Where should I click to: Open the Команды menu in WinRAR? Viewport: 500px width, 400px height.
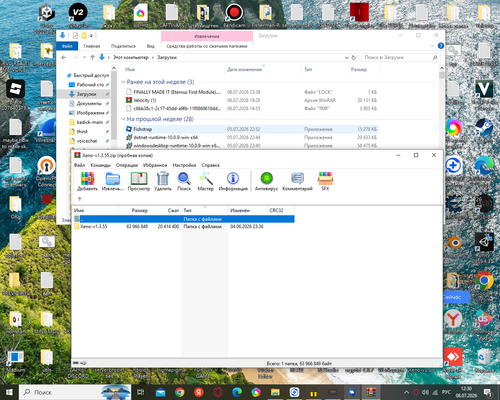coord(100,165)
